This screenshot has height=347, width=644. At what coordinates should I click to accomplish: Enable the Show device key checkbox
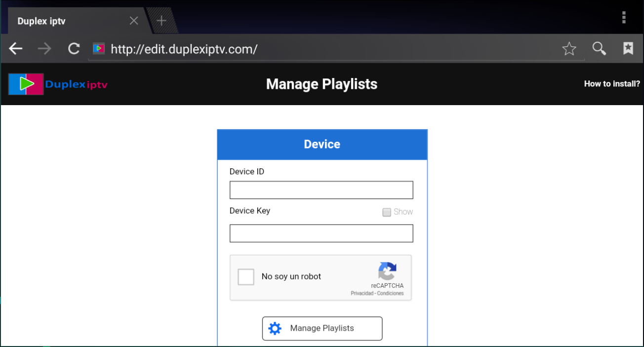point(387,212)
